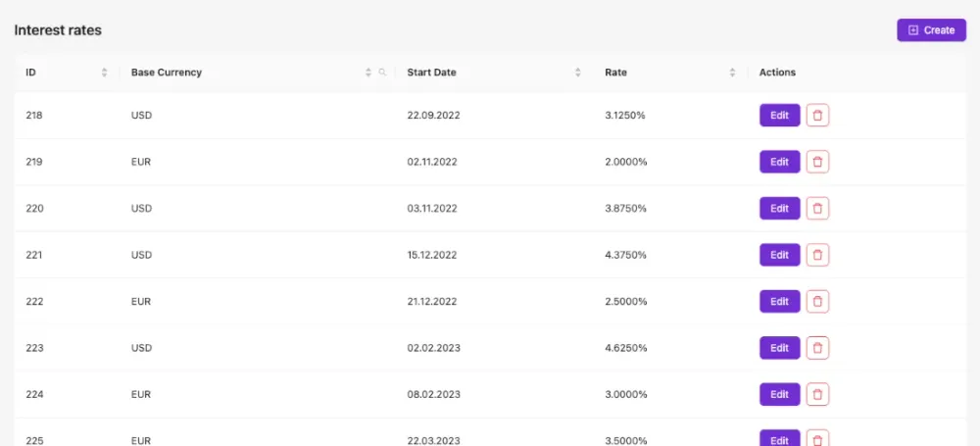This screenshot has height=446, width=980.
Task: Delete the 4.6250% rate row
Action: pyautogui.click(x=817, y=348)
